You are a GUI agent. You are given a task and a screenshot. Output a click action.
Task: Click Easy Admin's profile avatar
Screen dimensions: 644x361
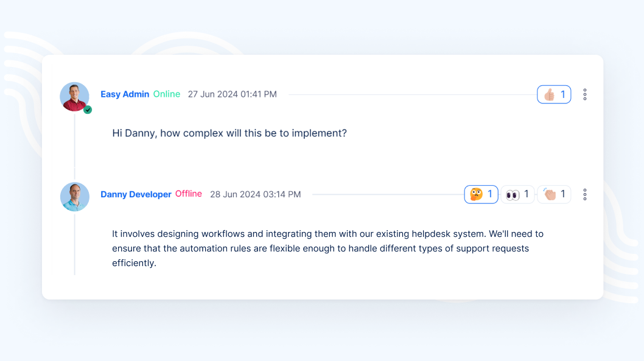(74, 96)
